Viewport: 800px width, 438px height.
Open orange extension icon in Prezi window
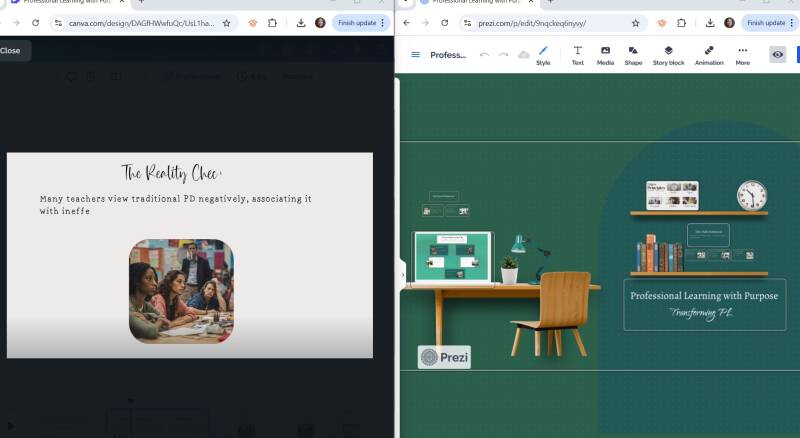click(662, 23)
